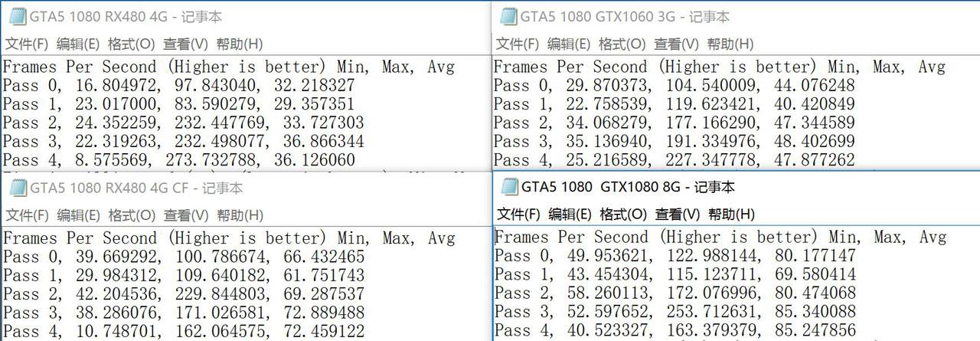The image size is (980, 341).
Task: Open 编辑(E) menu in RX480 4G window
Action: tap(78, 44)
